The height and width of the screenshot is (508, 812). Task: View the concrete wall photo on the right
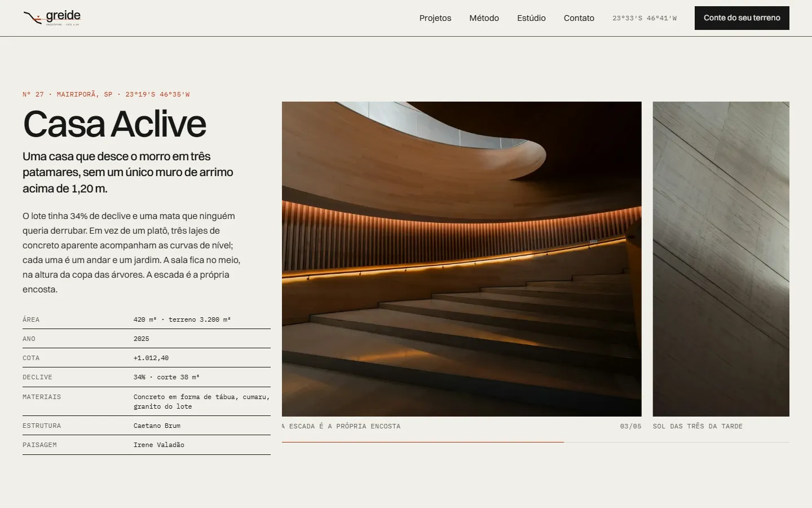tap(721, 259)
